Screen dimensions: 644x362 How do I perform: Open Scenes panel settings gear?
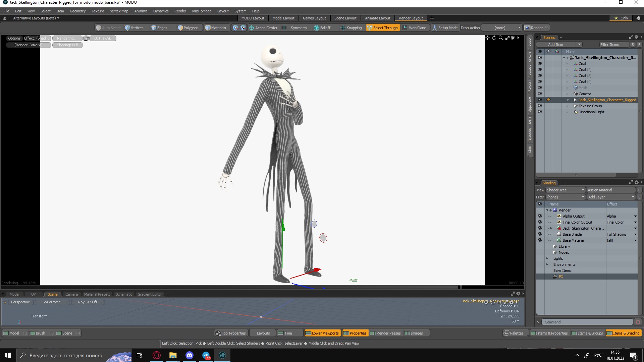point(637,37)
